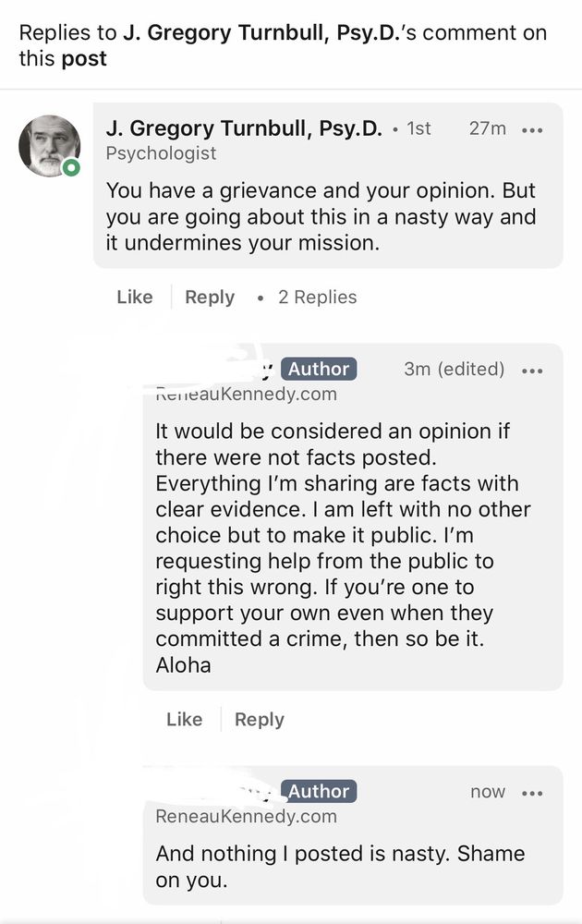Screen dimensions: 582x924
Task: Open three-dot menu on the 3m edited reply
Action: [x=532, y=370]
